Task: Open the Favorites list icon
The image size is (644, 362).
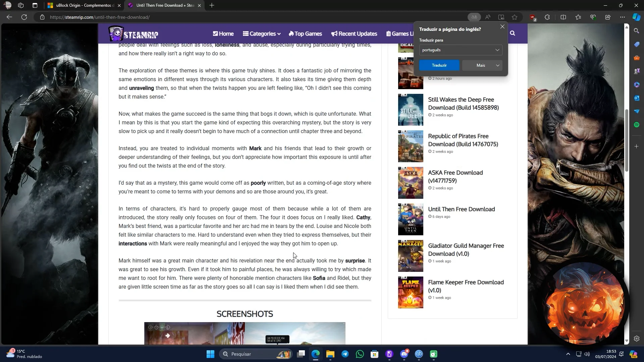Action: 578,17
